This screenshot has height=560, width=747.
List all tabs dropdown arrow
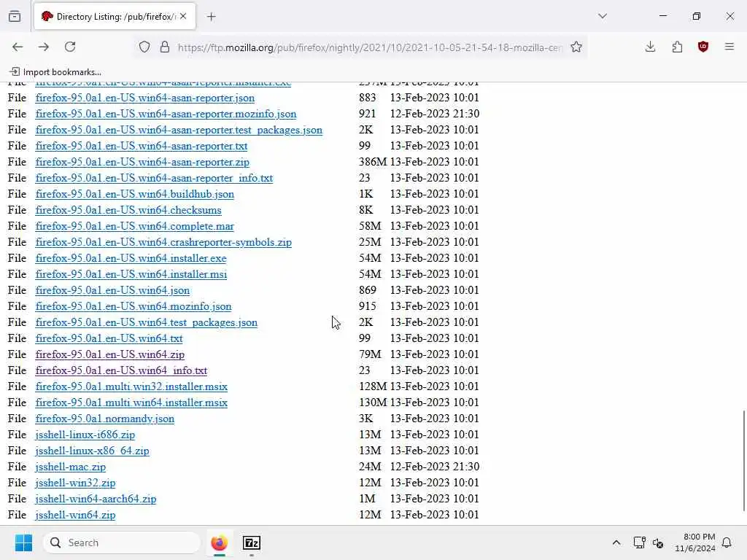point(603,16)
